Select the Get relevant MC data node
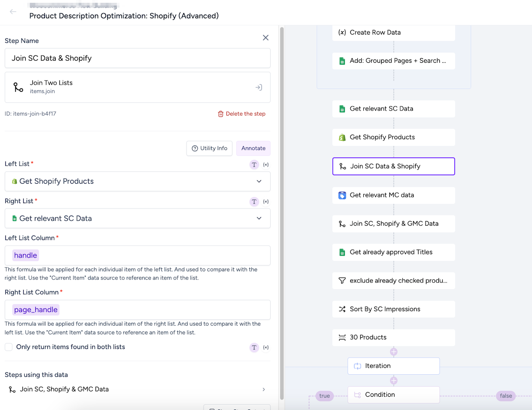The height and width of the screenshot is (410, 532). coord(393,195)
